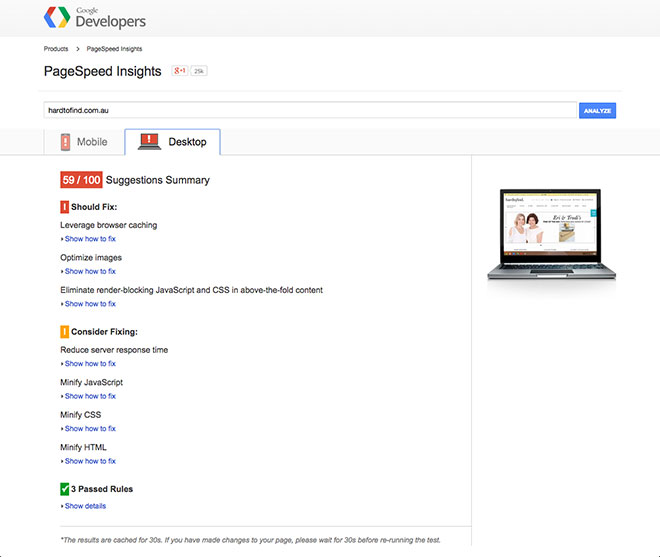Click the Eliminate render-blocking JavaScript and CSS text

pos(192,290)
